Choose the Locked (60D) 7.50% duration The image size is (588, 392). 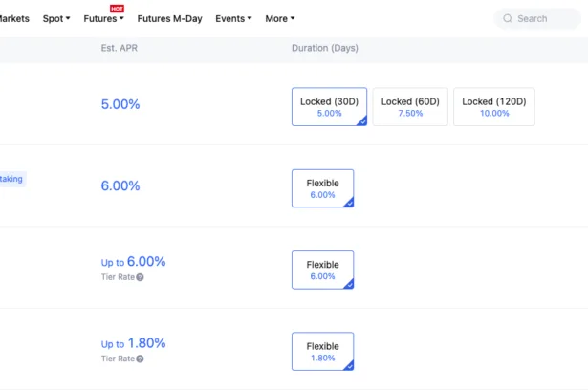point(409,107)
